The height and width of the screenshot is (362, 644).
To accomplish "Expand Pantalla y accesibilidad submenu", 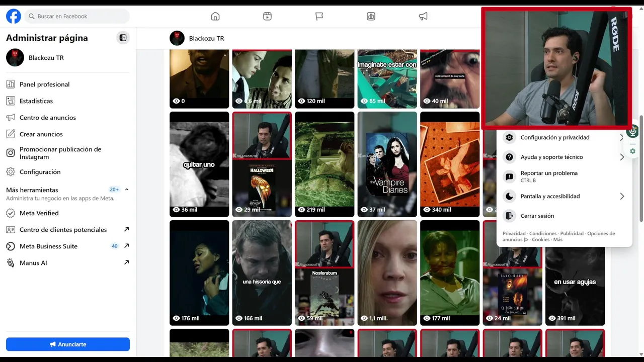I will point(622,196).
